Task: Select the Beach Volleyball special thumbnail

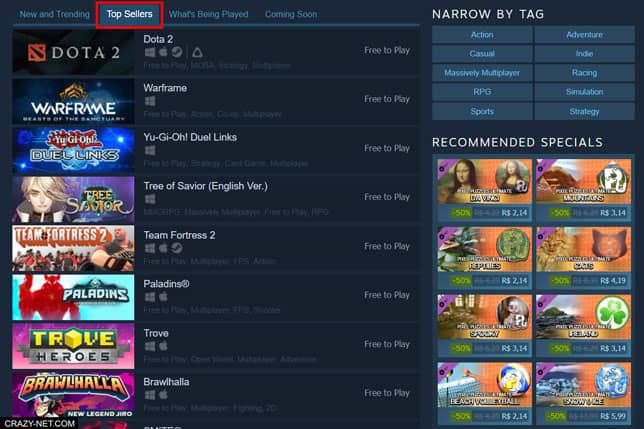Action: 485,385
